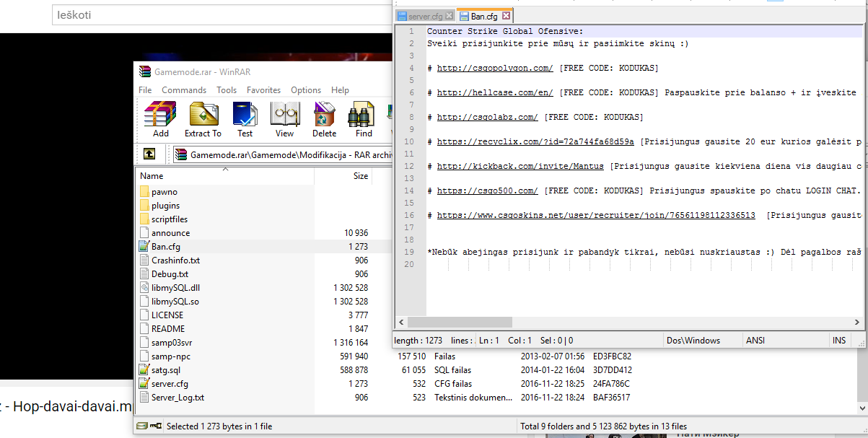868x438 pixels.
Task: Click the Ieškoti search field
Action: 223,14
